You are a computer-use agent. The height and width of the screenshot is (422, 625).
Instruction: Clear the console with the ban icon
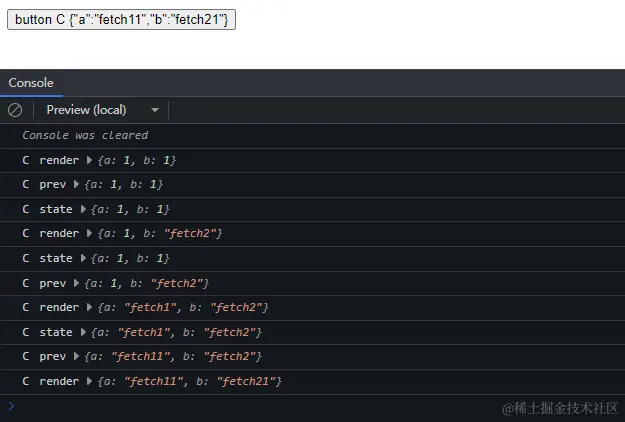pyautogui.click(x=15, y=110)
